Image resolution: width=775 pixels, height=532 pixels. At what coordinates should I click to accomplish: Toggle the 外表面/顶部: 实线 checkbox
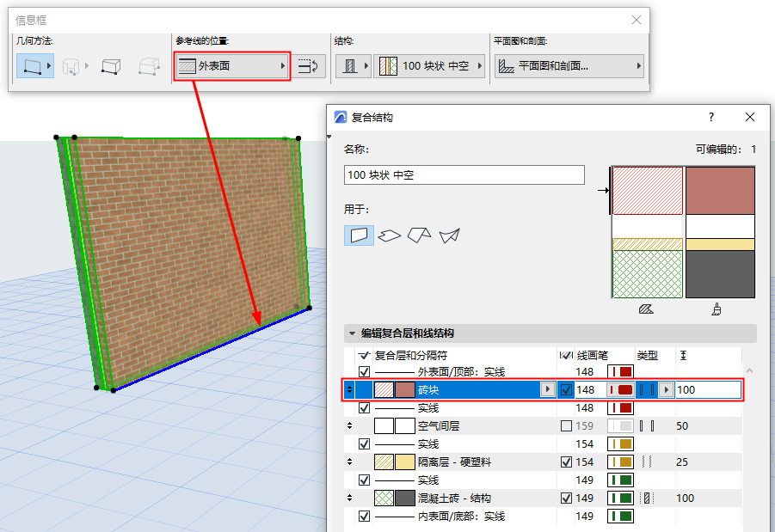click(x=364, y=371)
